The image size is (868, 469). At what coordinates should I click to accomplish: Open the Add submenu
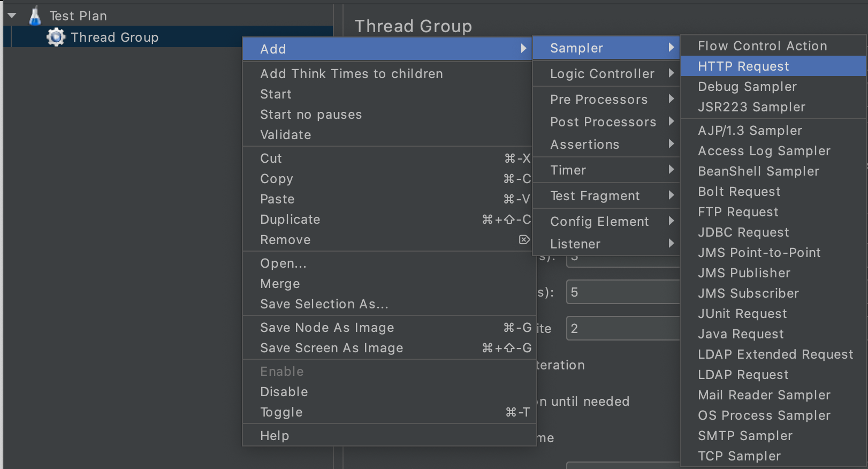[x=387, y=49]
